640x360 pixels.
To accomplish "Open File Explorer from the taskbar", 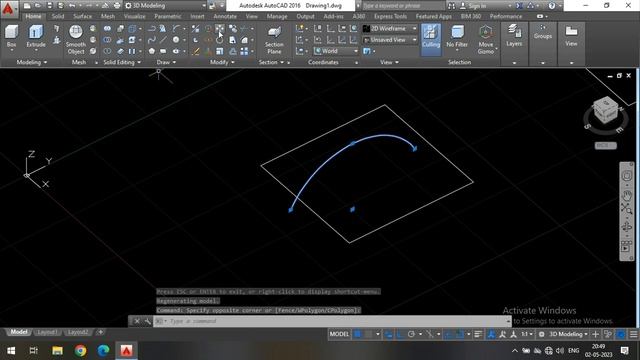I will [x=57, y=350].
